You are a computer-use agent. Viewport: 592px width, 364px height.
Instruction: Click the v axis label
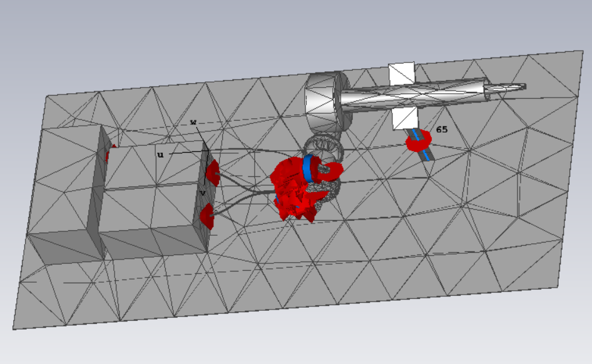[x=203, y=193]
